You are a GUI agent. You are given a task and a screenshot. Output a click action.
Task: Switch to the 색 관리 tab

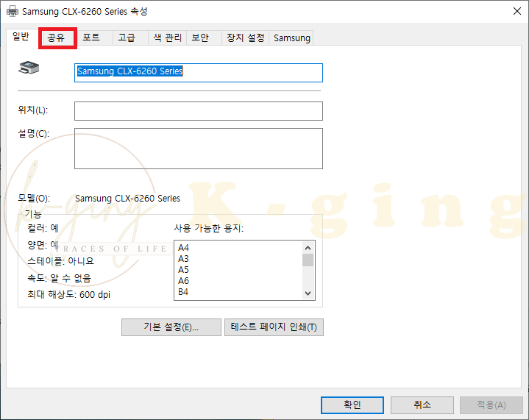point(167,38)
